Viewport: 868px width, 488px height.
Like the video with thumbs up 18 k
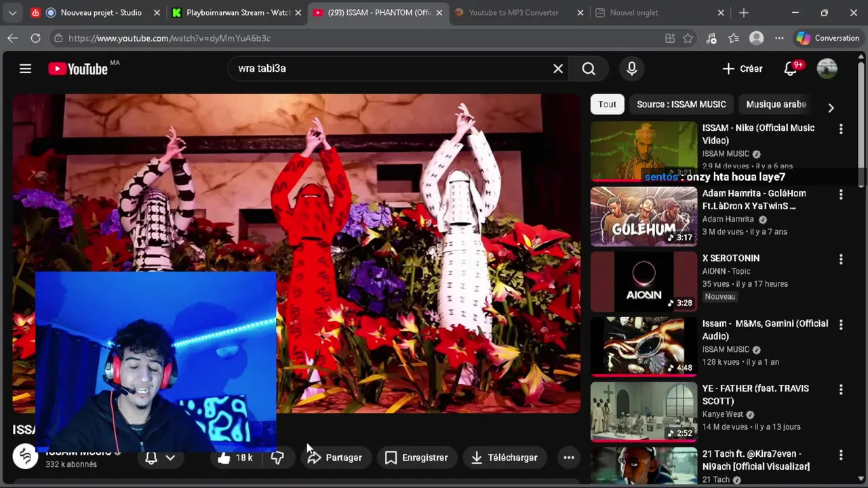coord(235,457)
